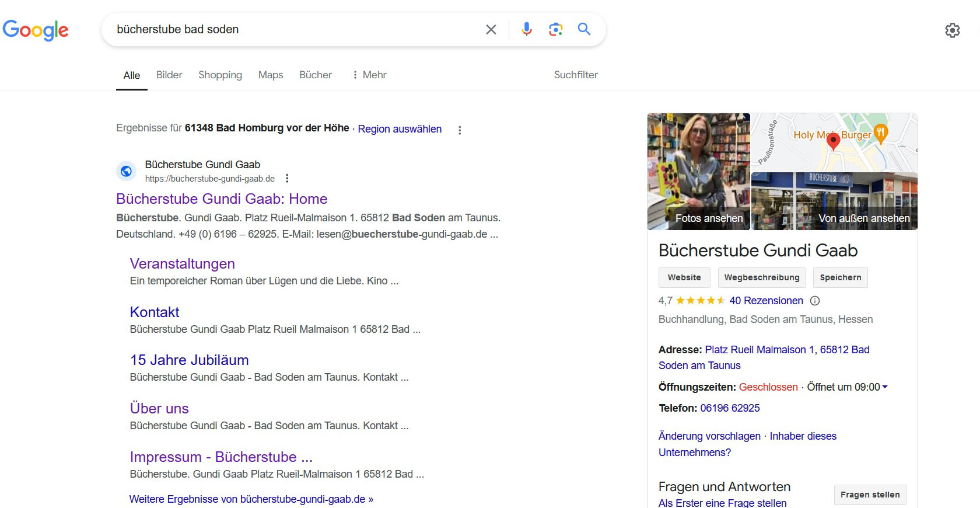Switch to the Bilder tab
Viewport: 980px width, 508px height.
(169, 75)
